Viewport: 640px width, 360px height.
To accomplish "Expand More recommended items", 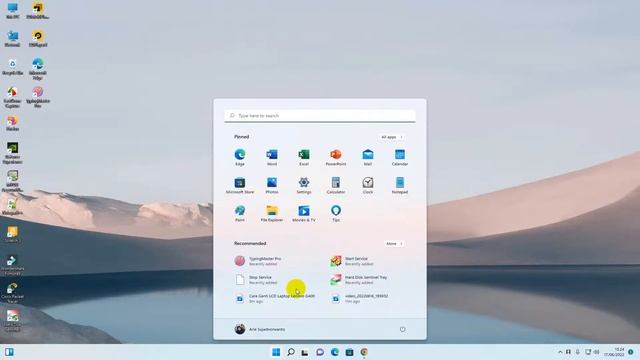I will tap(394, 244).
